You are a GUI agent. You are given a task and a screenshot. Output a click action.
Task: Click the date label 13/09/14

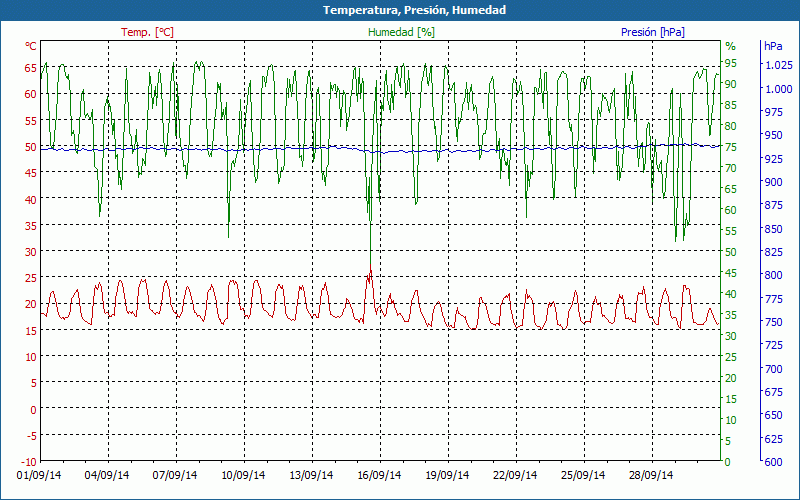(311, 475)
